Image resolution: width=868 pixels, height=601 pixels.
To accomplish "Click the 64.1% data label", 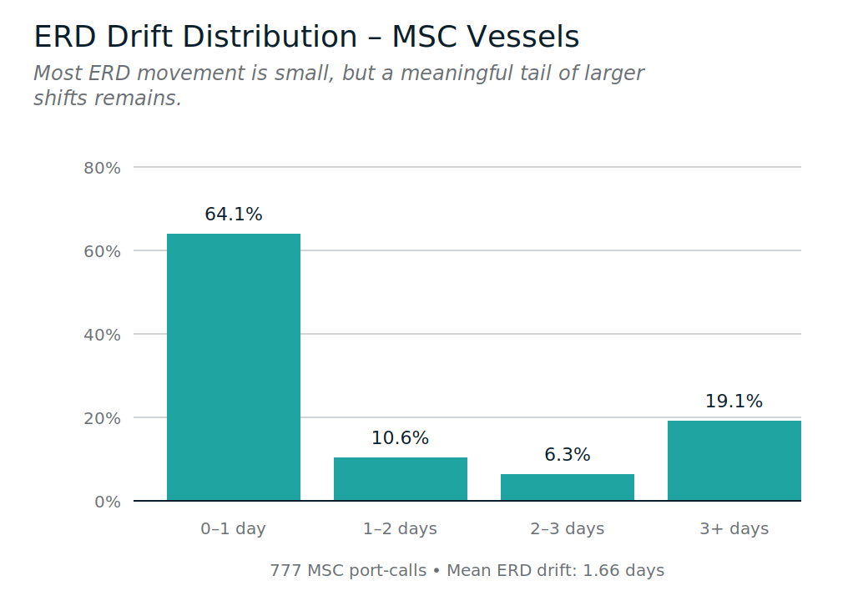I will 234,215.
